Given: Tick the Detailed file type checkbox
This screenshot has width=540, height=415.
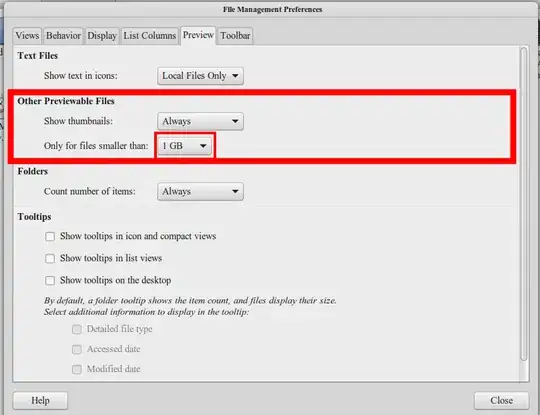Looking at the screenshot, I should 77,329.
